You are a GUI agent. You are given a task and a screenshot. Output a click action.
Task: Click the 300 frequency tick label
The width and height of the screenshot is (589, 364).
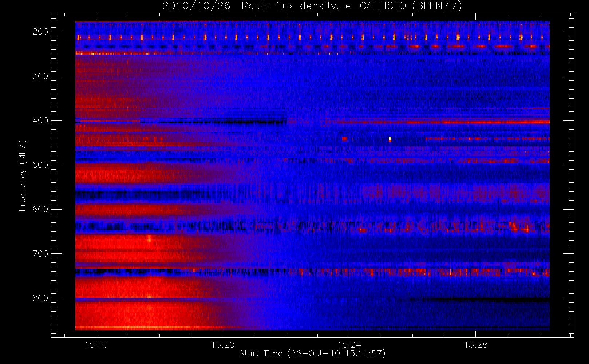pos(40,76)
